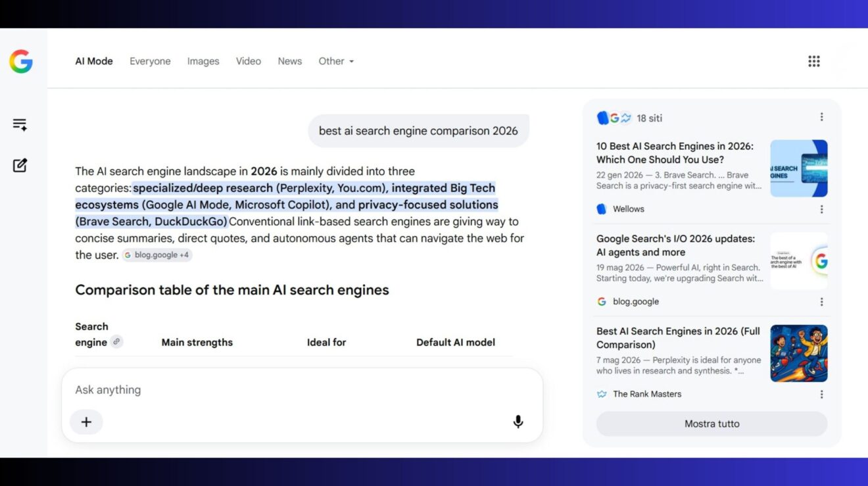The image size is (868, 486).
Task: Switch to the Video tab
Action: pyautogui.click(x=249, y=61)
